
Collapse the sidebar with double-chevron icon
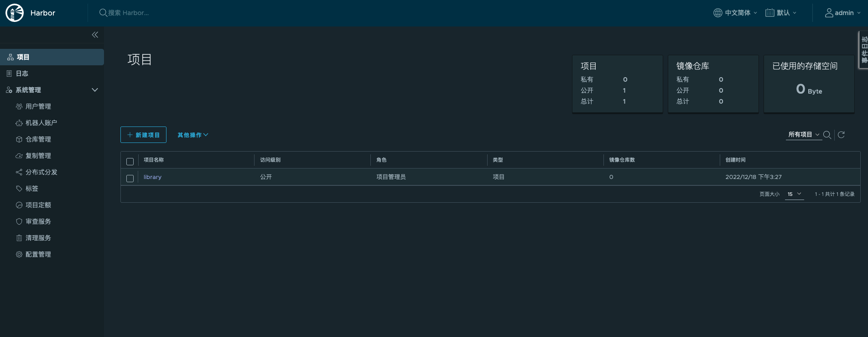pyautogui.click(x=95, y=35)
